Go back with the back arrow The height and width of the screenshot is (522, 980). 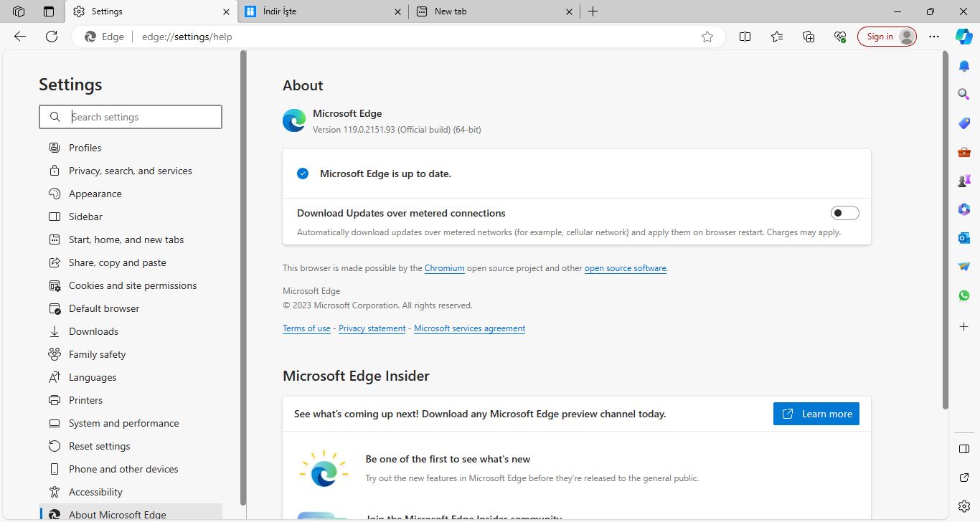[x=20, y=37]
